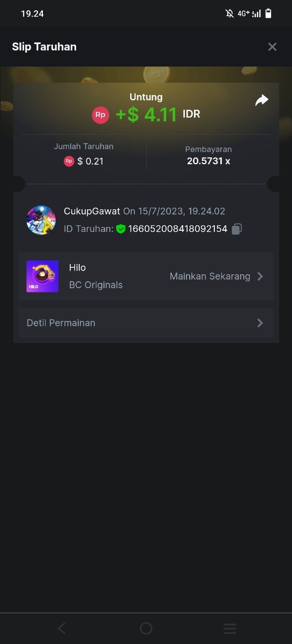Screen dimensions: 292x644
Task: Tap the small Rp icon near bet amount
Action: [69, 161]
